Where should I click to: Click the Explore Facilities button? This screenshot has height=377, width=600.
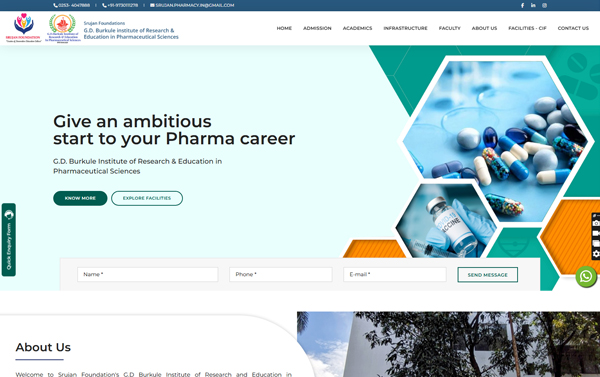[x=147, y=198]
